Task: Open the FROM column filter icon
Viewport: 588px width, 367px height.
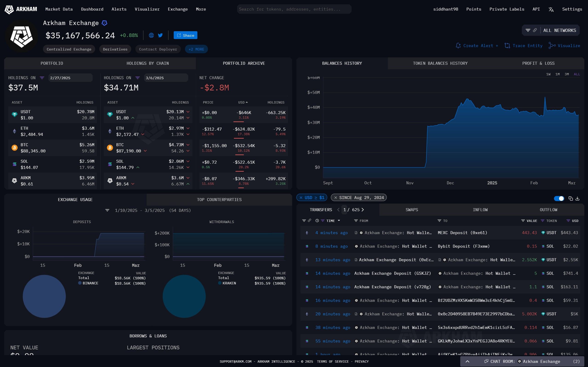Action: pyautogui.click(x=356, y=221)
